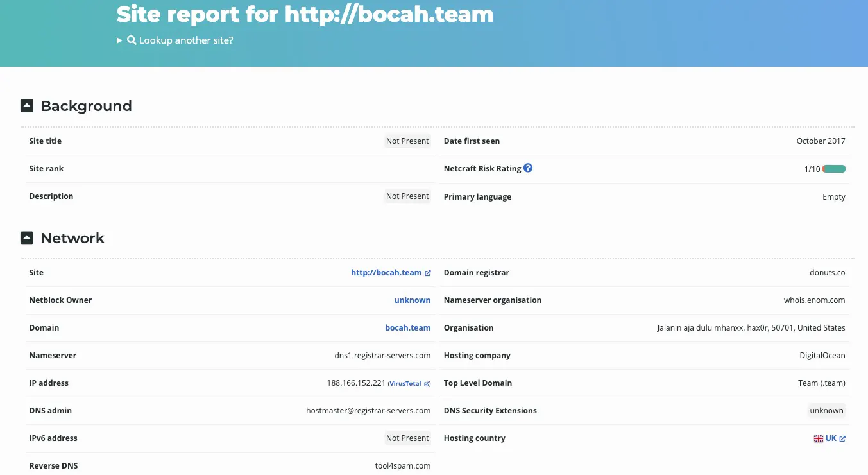Click the external link icon beside http://bocah.team
The width and height of the screenshot is (868, 475).
coord(428,272)
